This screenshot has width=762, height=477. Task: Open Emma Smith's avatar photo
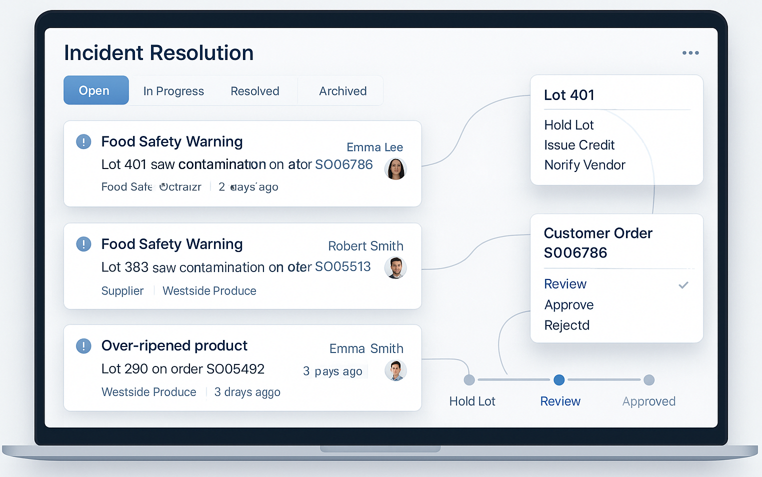(x=396, y=371)
